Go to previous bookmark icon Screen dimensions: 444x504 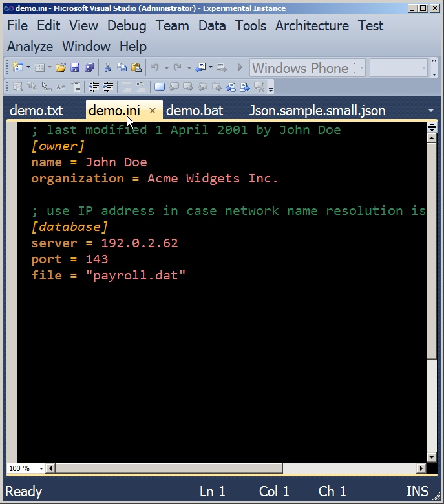point(174,87)
